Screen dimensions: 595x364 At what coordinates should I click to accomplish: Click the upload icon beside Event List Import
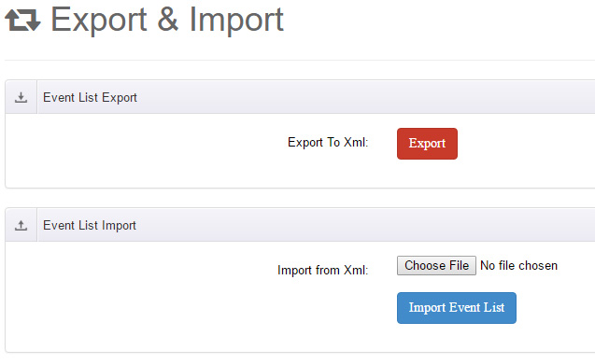point(21,225)
